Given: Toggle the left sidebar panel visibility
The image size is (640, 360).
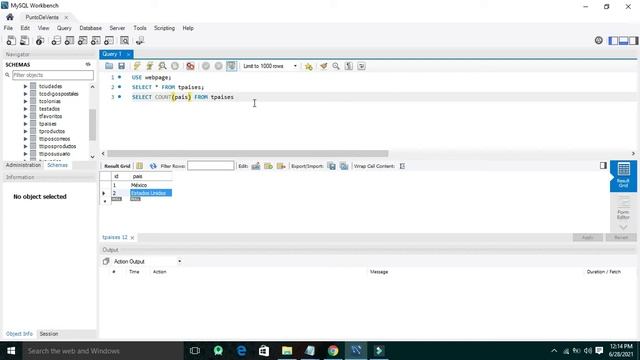Looking at the screenshot, I should click(613, 40).
